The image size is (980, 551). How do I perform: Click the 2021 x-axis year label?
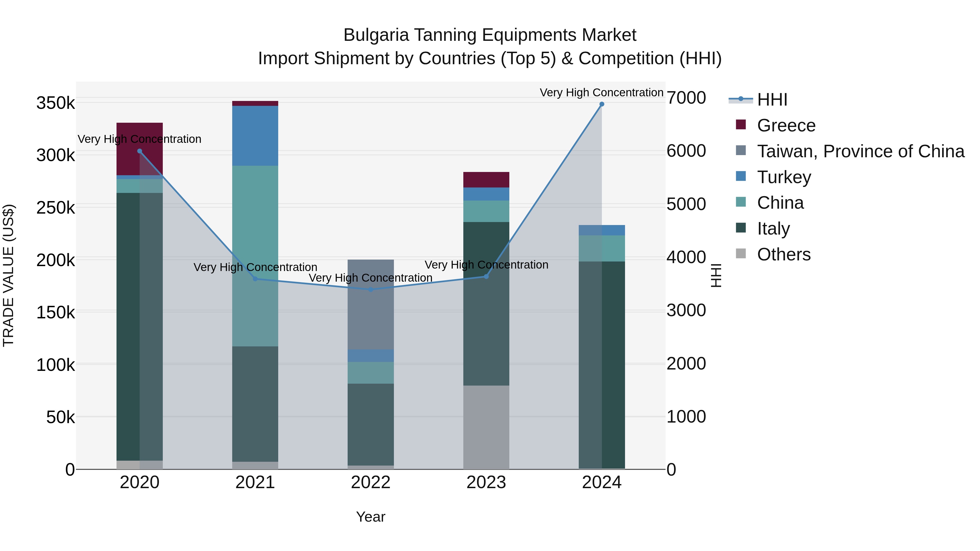(255, 482)
